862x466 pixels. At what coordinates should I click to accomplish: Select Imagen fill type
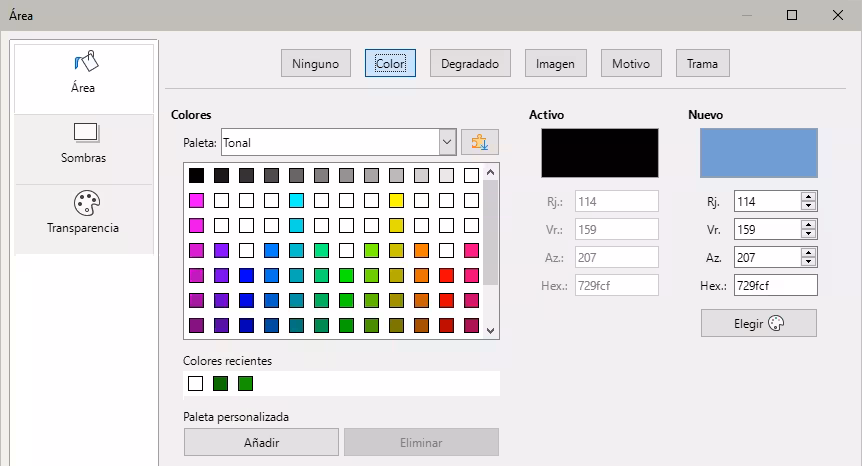pyautogui.click(x=555, y=63)
